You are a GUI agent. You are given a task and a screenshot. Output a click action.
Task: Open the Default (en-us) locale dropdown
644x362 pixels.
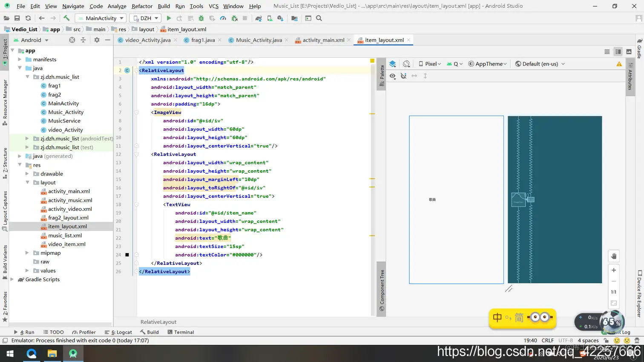coord(540,64)
